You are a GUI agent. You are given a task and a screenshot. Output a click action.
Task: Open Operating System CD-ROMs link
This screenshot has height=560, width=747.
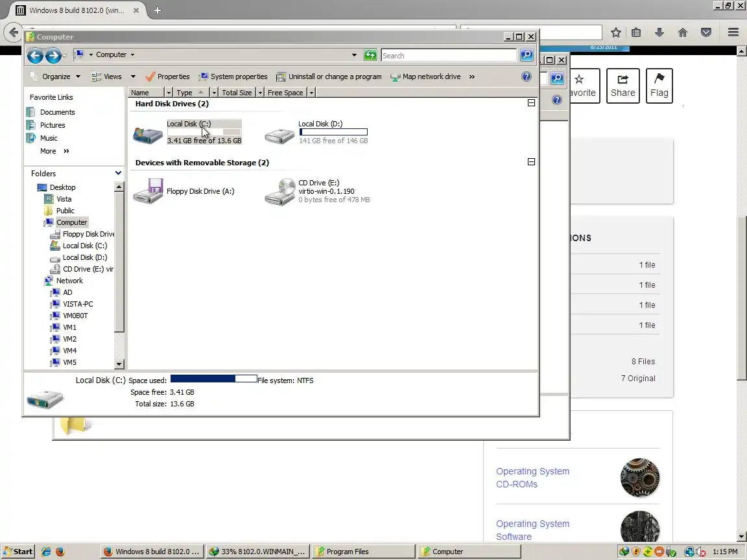click(x=532, y=478)
